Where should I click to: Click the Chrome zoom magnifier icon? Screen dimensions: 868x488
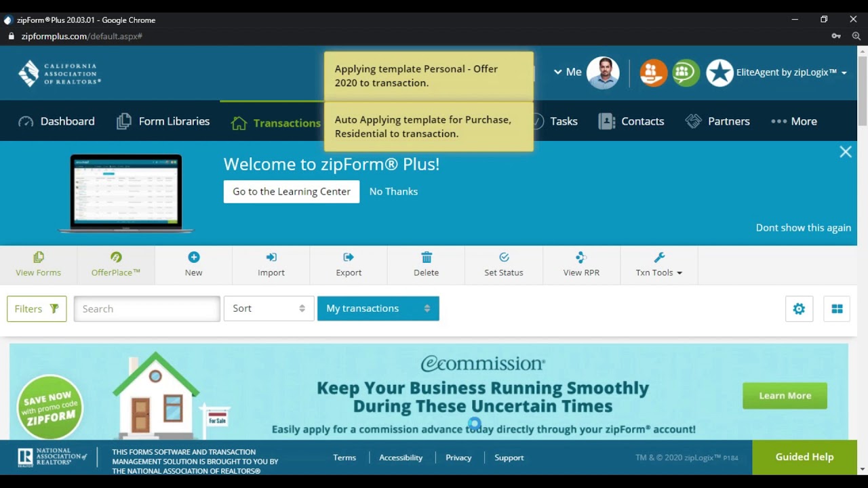point(856,36)
